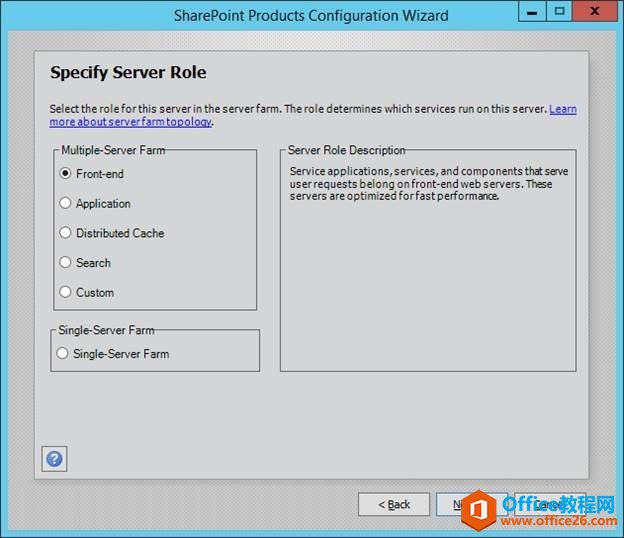
Task: Click the Single-Server Farm group label
Action: (106, 330)
